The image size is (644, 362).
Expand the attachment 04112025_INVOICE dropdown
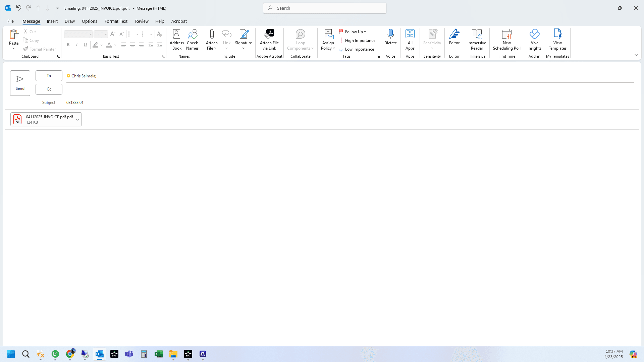point(77,119)
